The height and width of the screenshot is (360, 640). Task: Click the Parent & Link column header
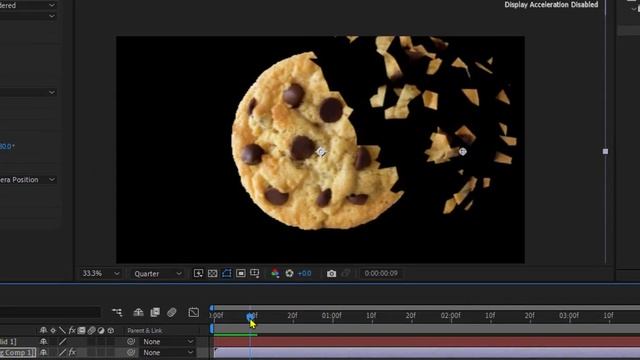click(x=144, y=331)
